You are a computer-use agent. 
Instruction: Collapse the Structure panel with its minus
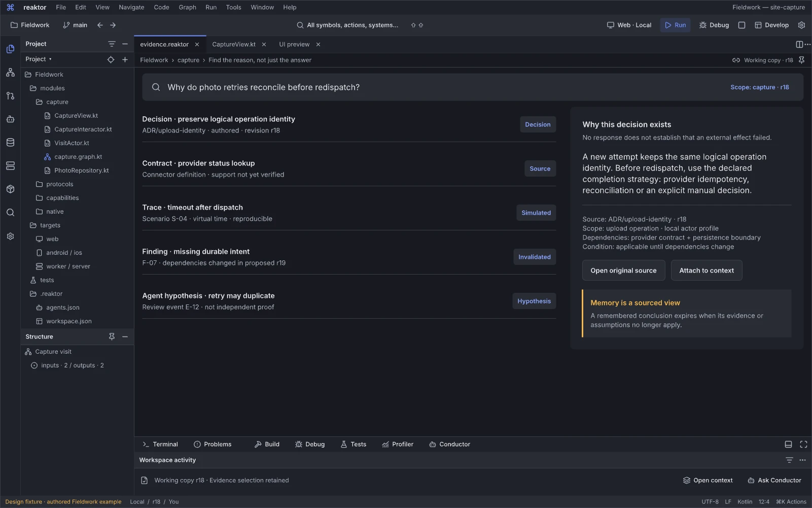(x=125, y=336)
